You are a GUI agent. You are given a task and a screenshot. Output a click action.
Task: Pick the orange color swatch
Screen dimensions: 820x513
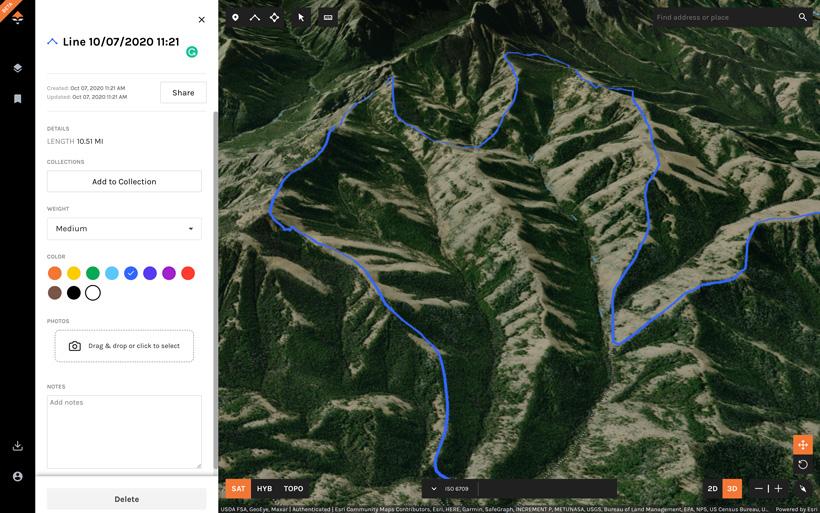[x=54, y=273]
